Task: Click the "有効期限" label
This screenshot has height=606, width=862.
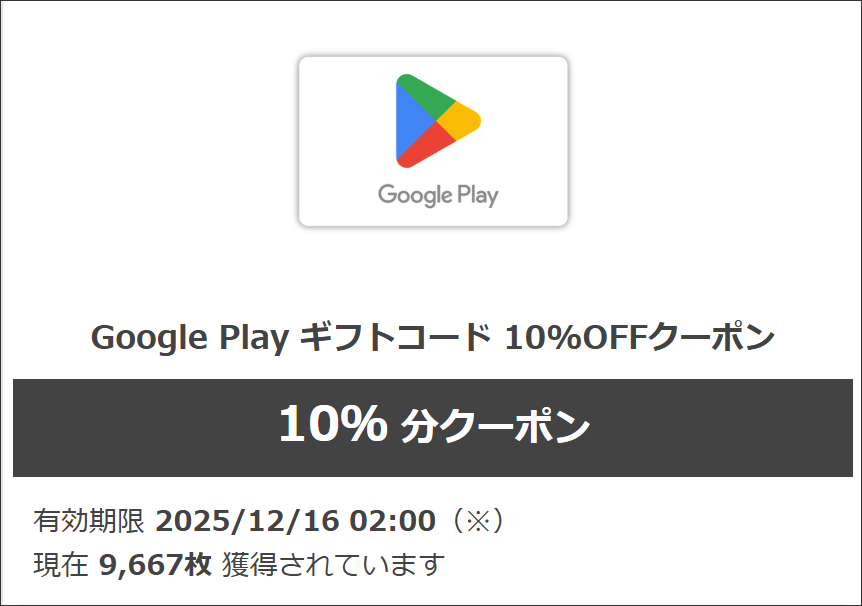Action: [89, 521]
